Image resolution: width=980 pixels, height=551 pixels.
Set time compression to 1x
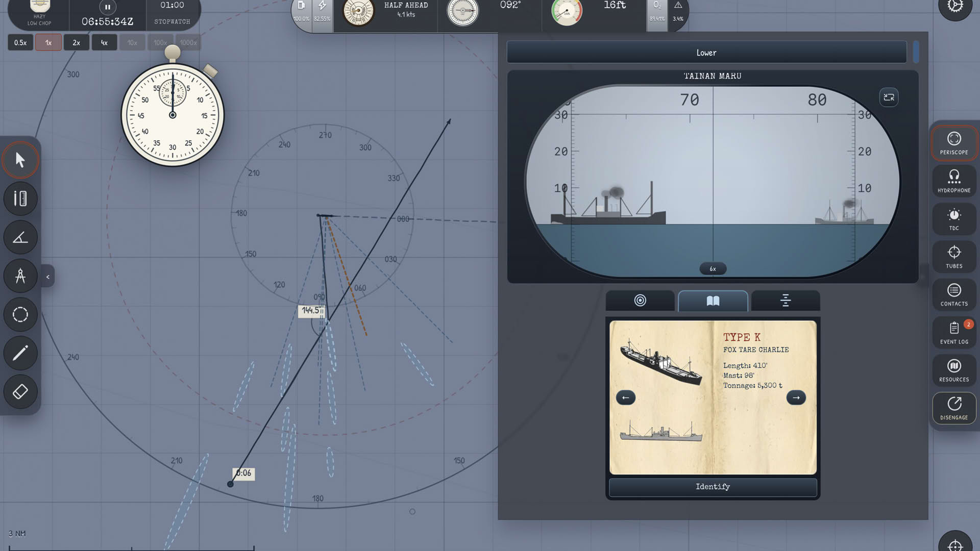coord(48,42)
